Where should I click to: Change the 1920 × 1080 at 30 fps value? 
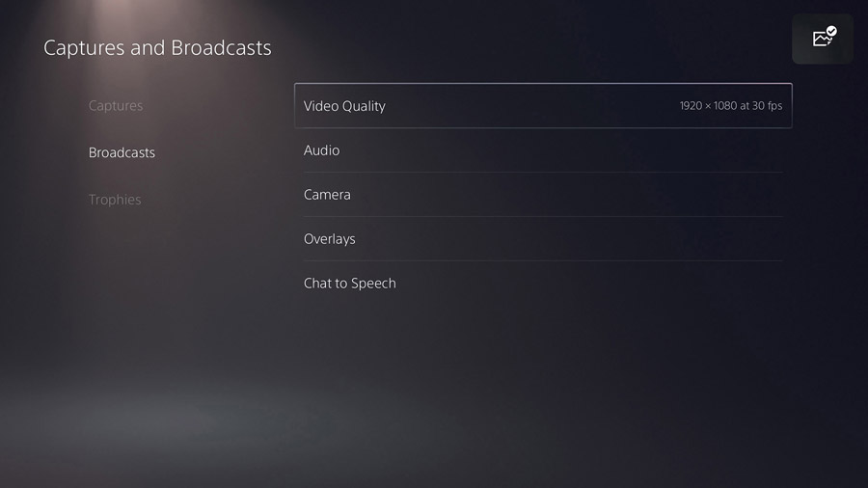[x=731, y=106]
